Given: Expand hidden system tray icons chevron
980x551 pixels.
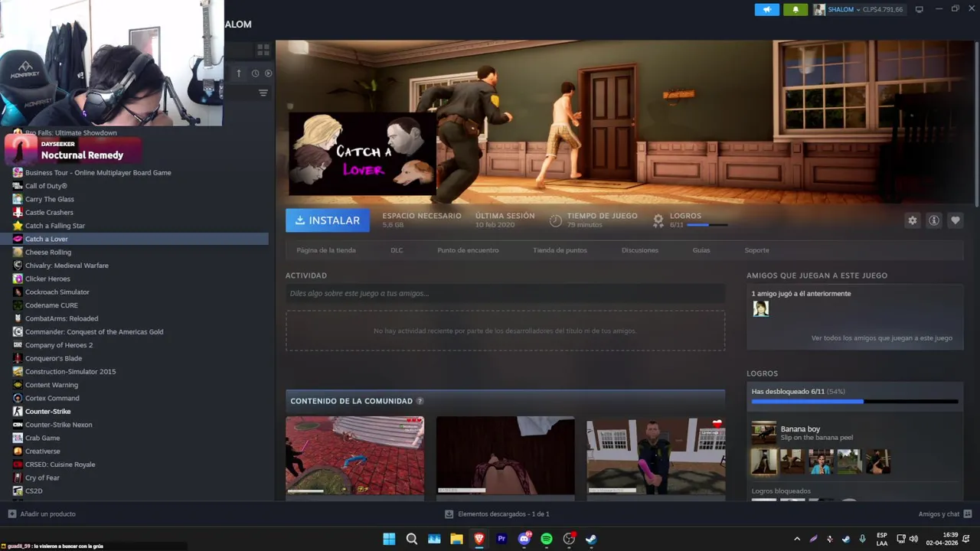Looking at the screenshot, I should coord(797,539).
